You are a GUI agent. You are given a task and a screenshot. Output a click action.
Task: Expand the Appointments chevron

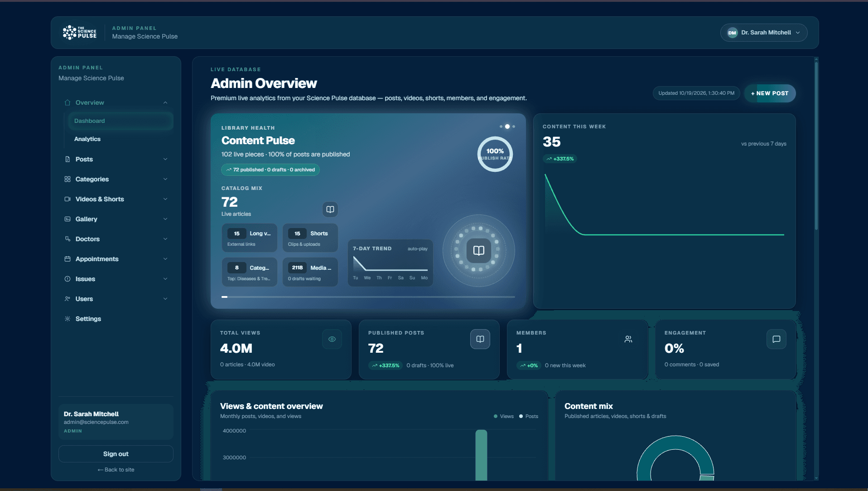coord(165,259)
